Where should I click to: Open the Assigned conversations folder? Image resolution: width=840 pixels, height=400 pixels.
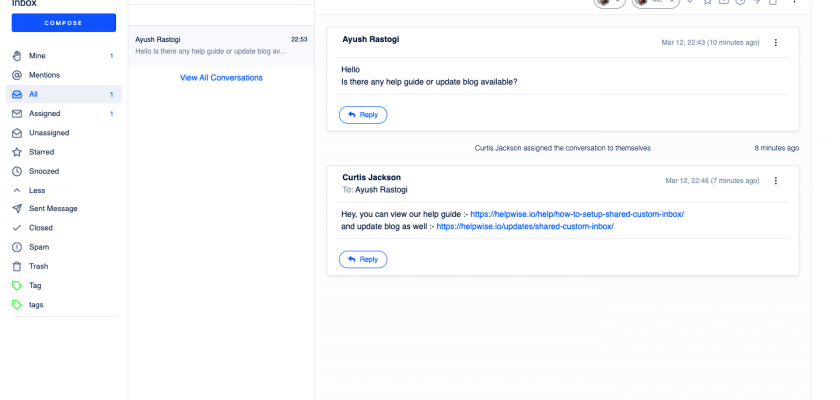click(44, 113)
